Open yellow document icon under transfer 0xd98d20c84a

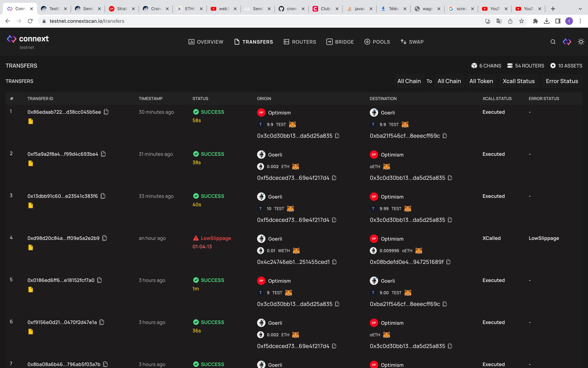tap(31, 247)
